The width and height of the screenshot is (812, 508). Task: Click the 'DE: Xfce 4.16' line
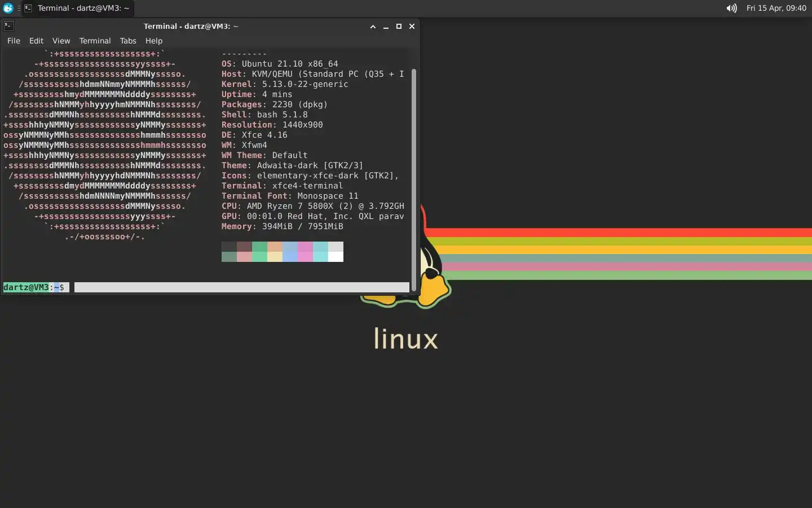[254, 135]
